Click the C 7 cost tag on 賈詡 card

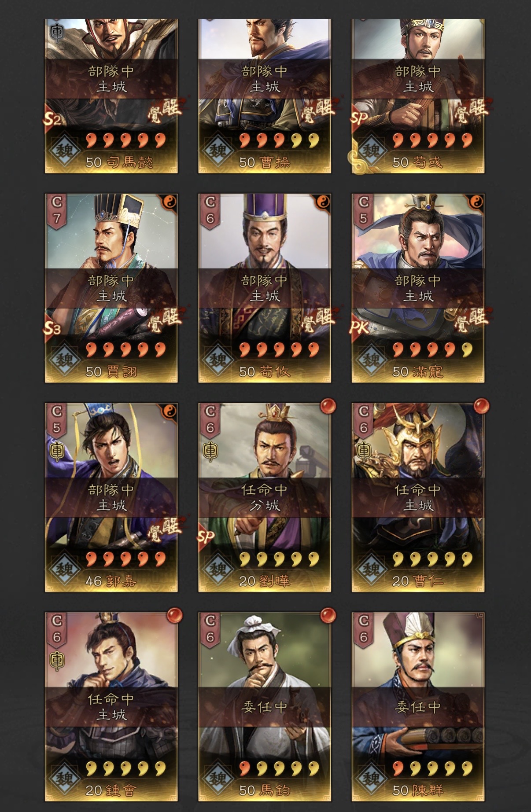click(x=57, y=210)
